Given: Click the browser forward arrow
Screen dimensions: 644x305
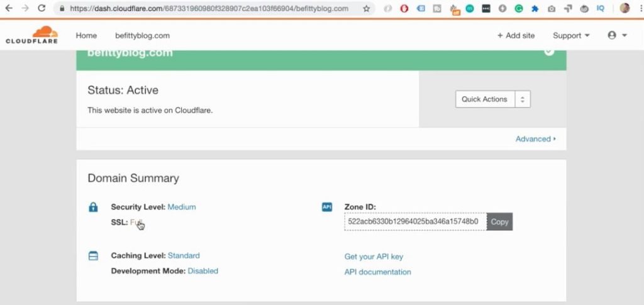Looking at the screenshot, I should pos(25,8).
